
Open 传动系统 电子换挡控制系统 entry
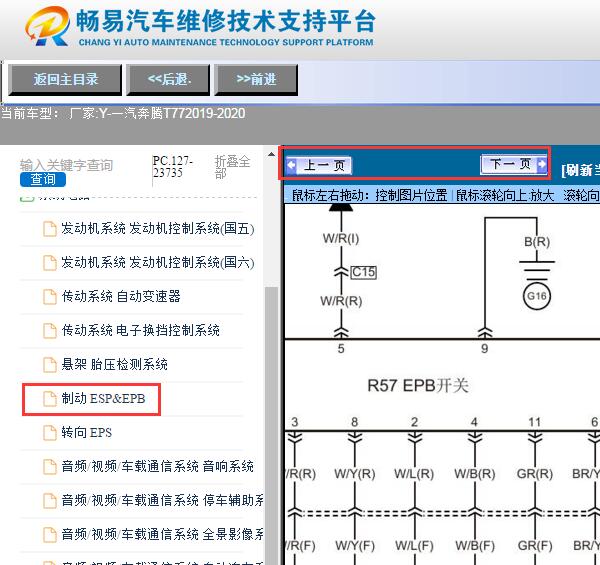point(140,330)
